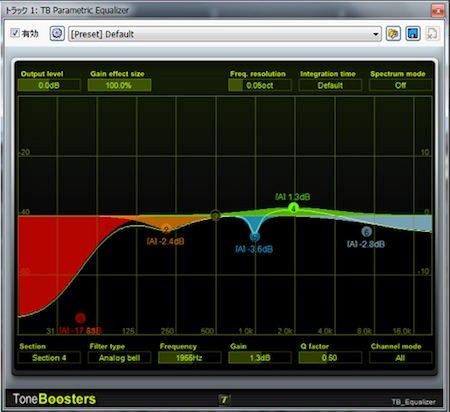Open the [Preset] Default dropdown
The width and height of the screenshot is (450, 412).
click(225, 34)
